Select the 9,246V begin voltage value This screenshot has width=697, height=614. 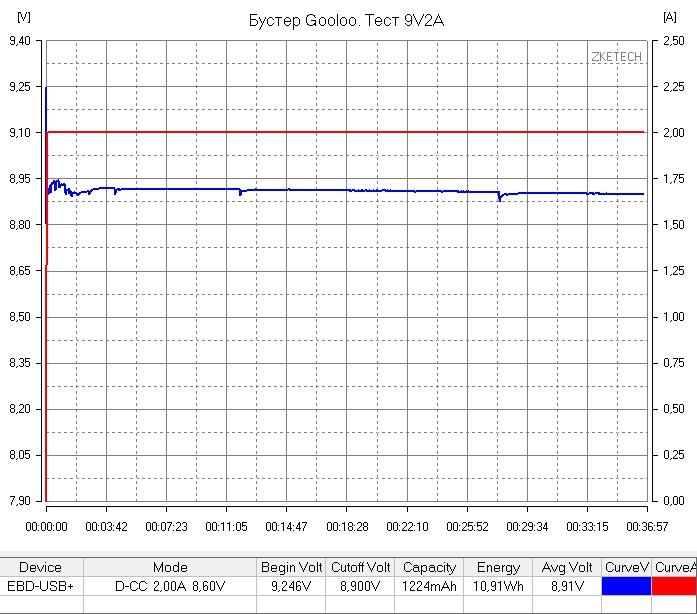(292, 587)
